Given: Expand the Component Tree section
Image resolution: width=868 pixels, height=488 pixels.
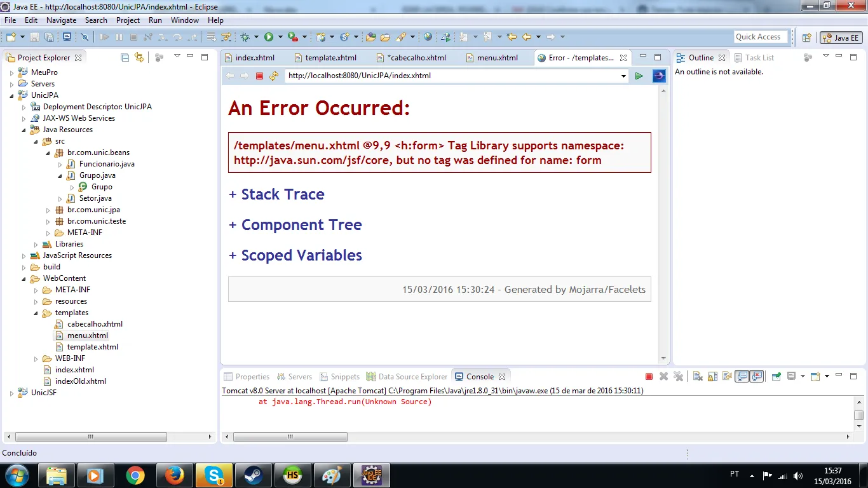Looking at the screenshot, I should [295, 225].
